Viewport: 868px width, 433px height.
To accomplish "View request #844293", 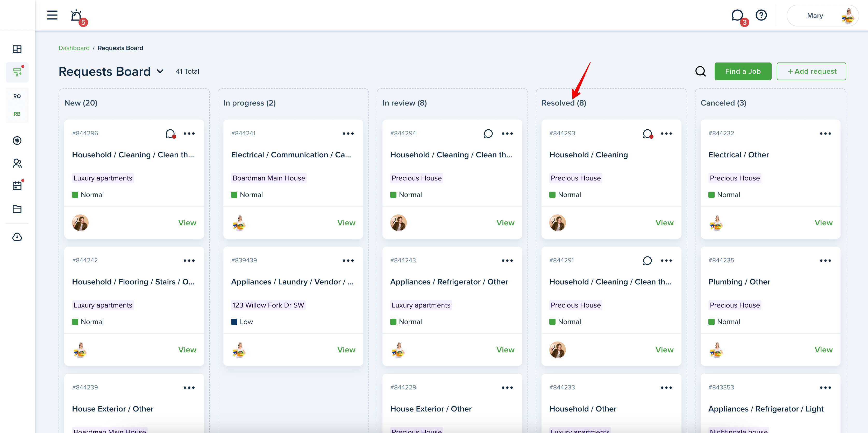I will 664,222.
